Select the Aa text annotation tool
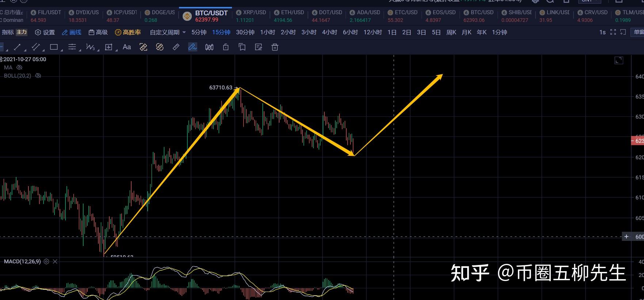Viewport: 644px width, 300px height. (127, 47)
